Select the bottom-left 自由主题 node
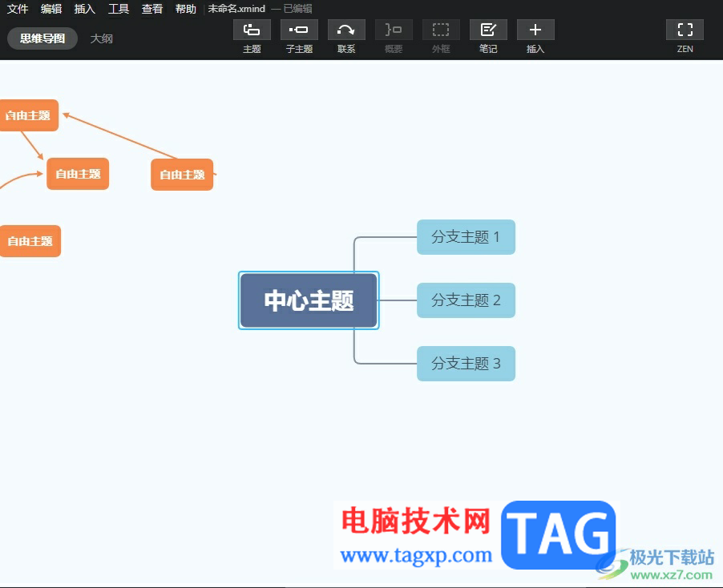This screenshot has height=588, width=723. pyautogui.click(x=30, y=241)
